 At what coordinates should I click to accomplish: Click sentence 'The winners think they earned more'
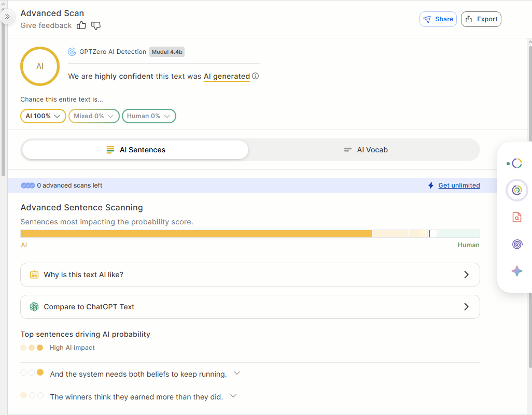click(x=136, y=397)
